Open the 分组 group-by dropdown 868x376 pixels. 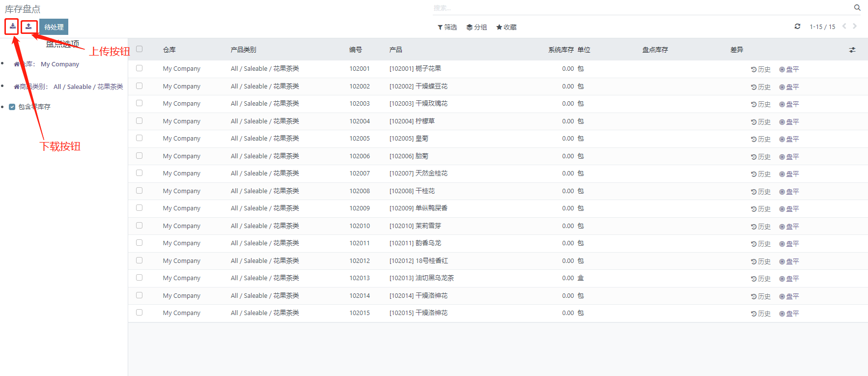(476, 27)
